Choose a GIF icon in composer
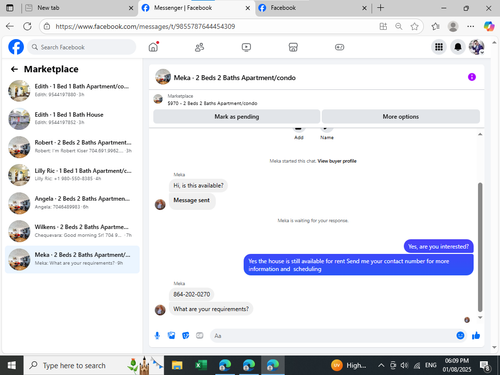Viewport: 500px width, 375px height. [x=200, y=335]
